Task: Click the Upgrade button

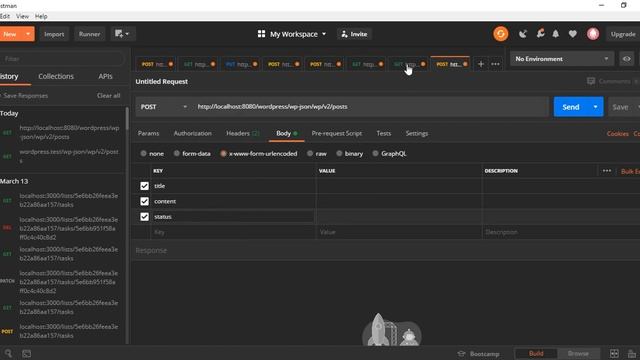Action: (623, 34)
